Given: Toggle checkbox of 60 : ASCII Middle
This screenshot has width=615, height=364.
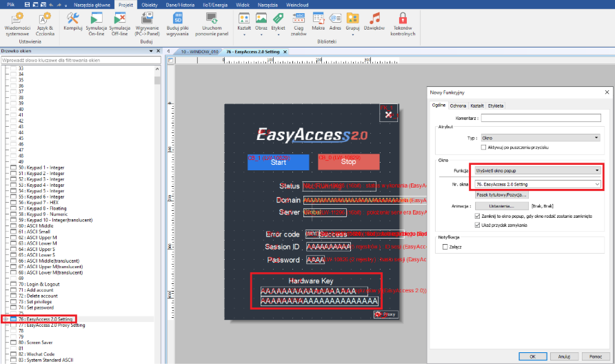Looking at the screenshot, I should pyautogui.click(x=13, y=226).
